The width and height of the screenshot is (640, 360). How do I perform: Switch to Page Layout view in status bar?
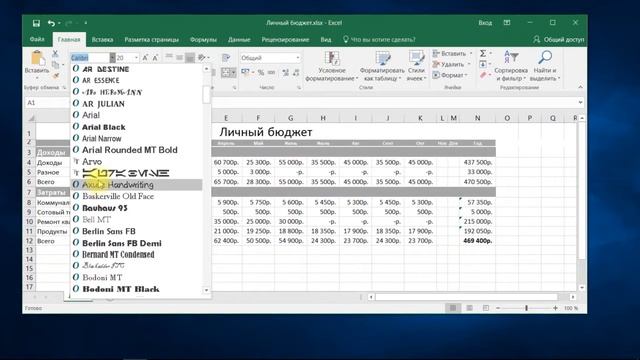pyautogui.click(x=469, y=308)
